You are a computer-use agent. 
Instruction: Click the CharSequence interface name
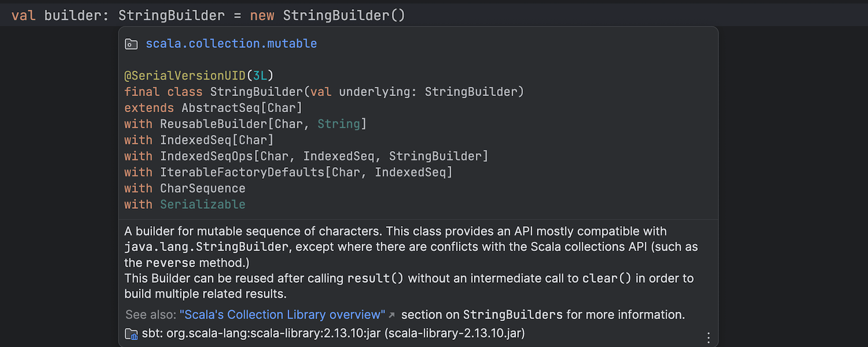(203, 189)
